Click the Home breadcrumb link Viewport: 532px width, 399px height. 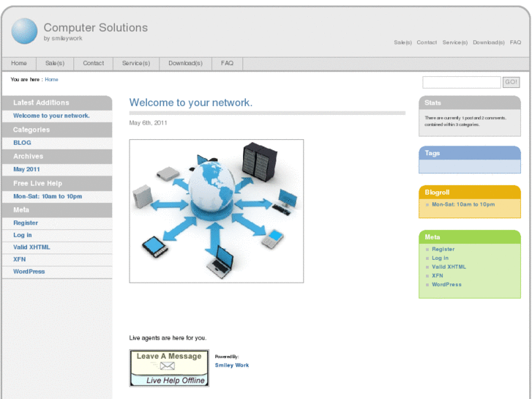(51, 80)
